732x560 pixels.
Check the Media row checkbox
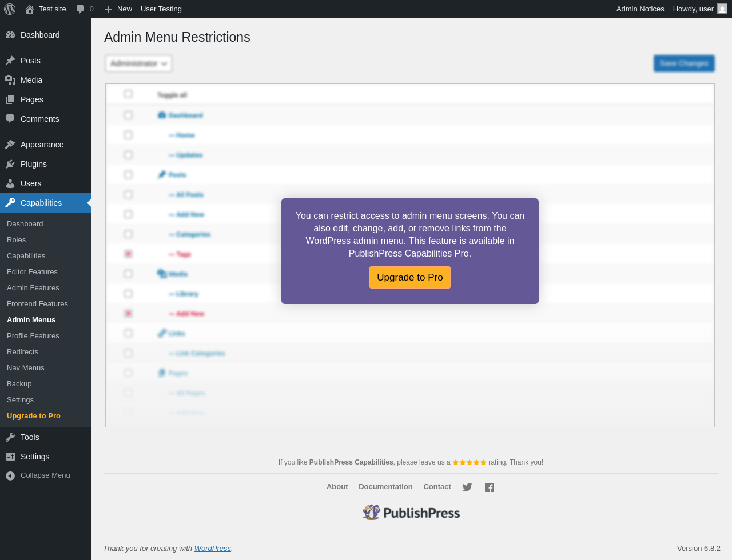click(128, 274)
